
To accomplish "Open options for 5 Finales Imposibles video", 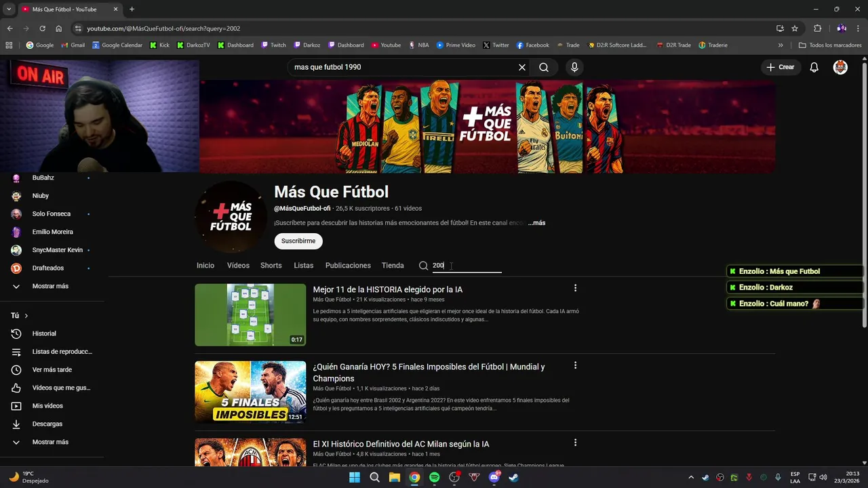I will tap(575, 365).
